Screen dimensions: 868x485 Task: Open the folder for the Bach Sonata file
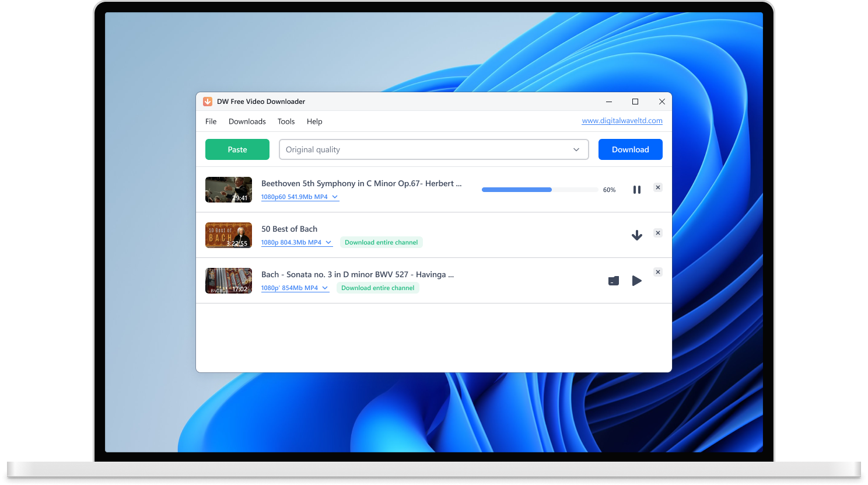[613, 280]
